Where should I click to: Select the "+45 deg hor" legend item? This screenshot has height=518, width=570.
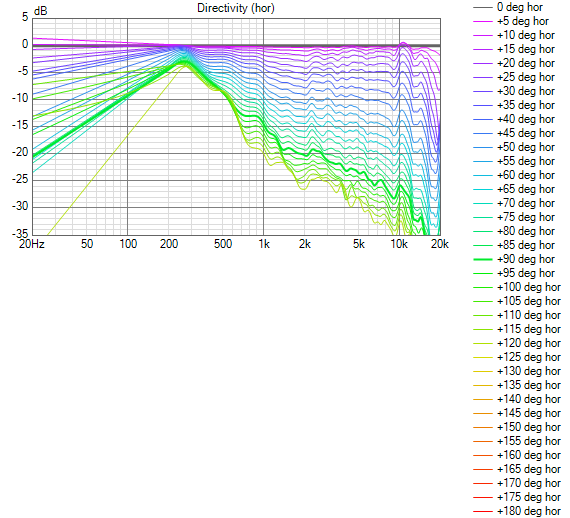(514, 133)
